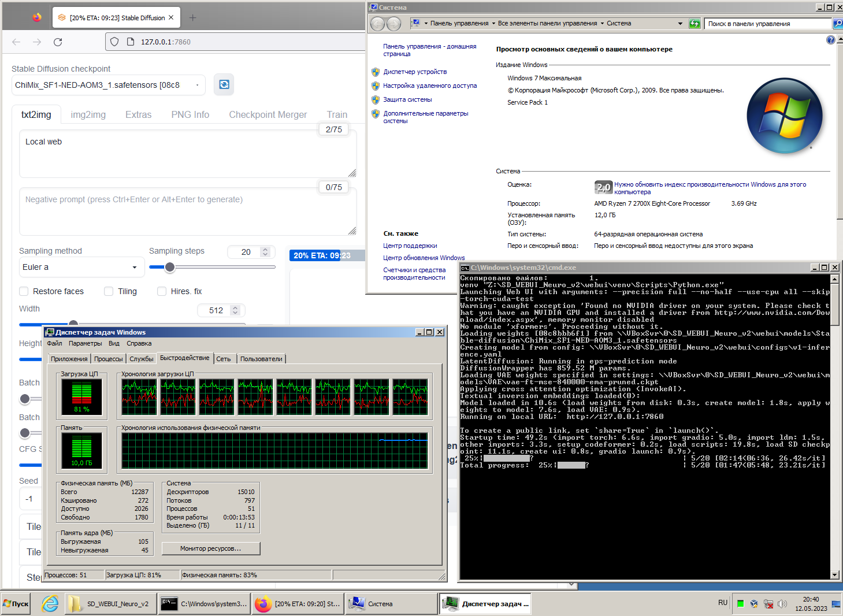Click the site shield icon in address bar

click(114, 42)
